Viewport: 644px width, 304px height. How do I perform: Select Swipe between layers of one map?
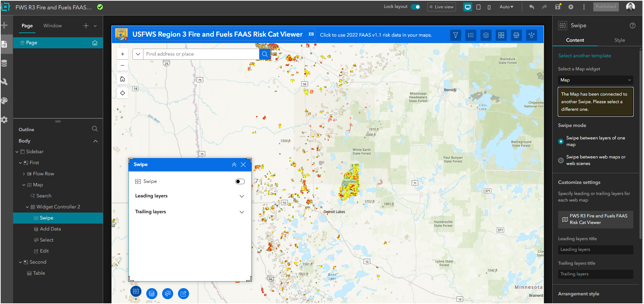click(x=561, y=141)
